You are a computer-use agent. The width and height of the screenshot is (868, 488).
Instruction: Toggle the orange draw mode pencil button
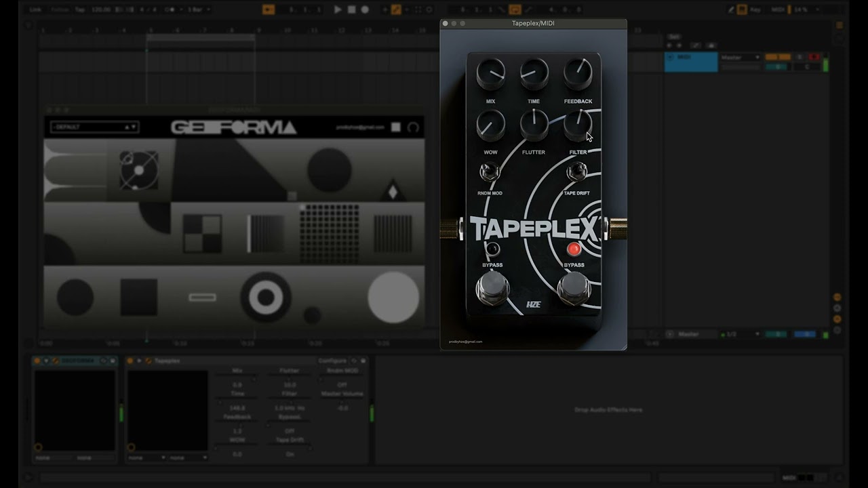pyautogui.click(x=396, y=9)
